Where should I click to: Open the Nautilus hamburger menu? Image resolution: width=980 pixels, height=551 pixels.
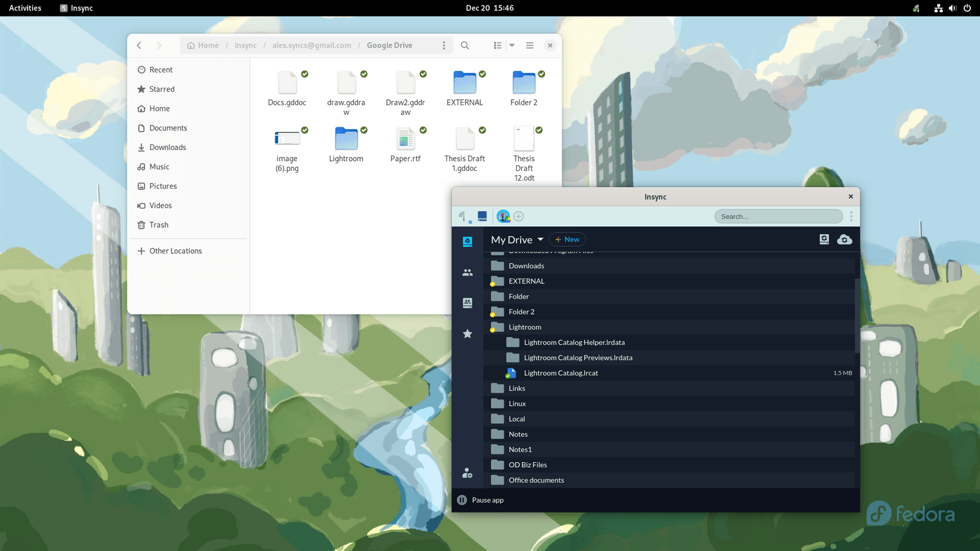(x=529, y=45)
